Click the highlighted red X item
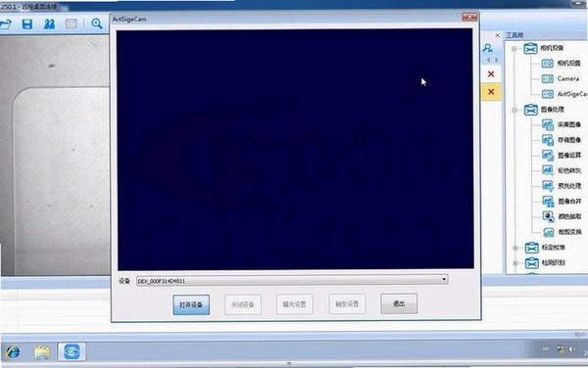588x368 pixels. click(491, 92)
